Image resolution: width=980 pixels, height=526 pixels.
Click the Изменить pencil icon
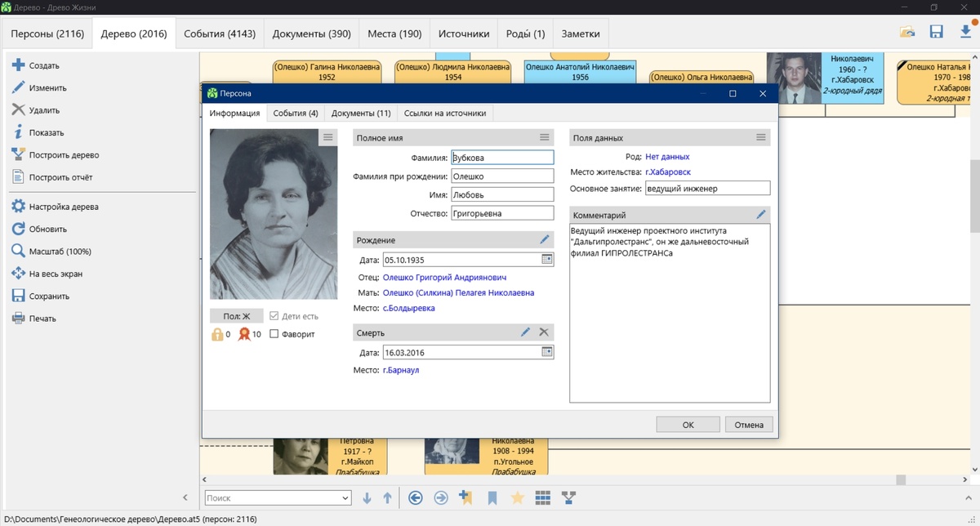point(18,87)
